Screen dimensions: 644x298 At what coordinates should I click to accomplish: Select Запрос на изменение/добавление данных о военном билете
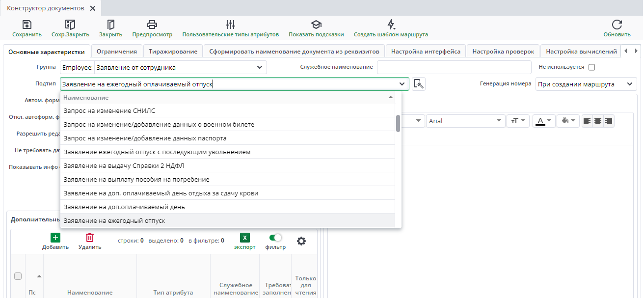(228, 124)
